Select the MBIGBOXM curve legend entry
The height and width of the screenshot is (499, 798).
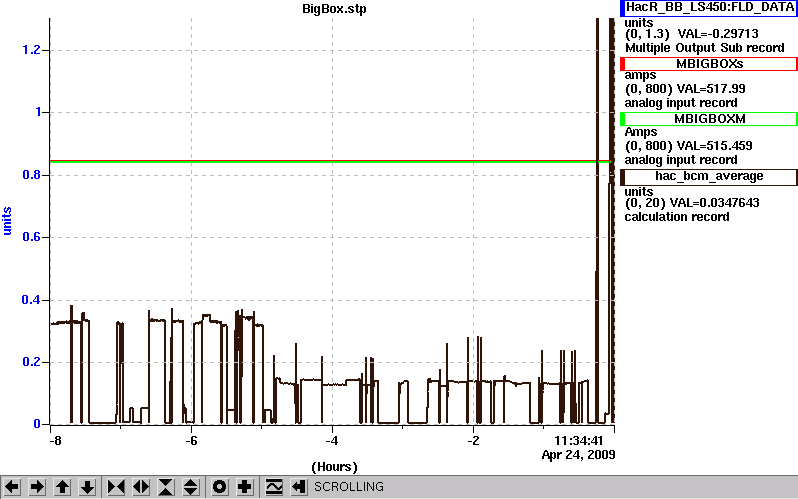coord(708,119)
